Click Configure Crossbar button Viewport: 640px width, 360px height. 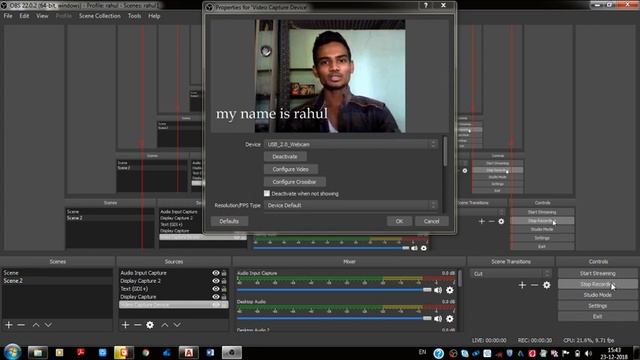coord(294,182)
